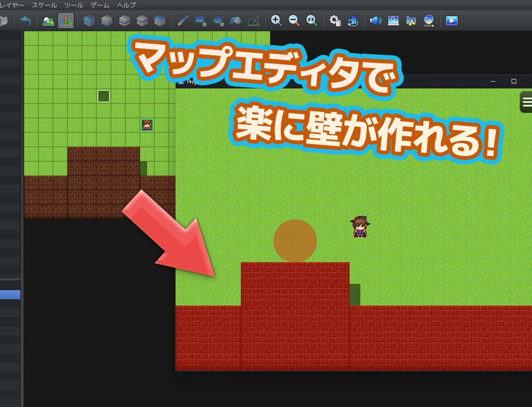Run the game with the Play button
The image size is (532, 407).
coord(452,21)
